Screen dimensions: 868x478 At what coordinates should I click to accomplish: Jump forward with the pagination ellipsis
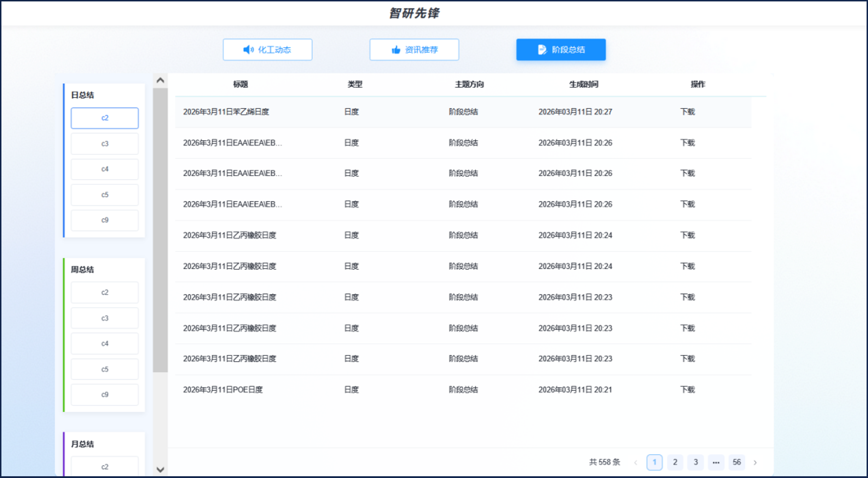[716, 462]
